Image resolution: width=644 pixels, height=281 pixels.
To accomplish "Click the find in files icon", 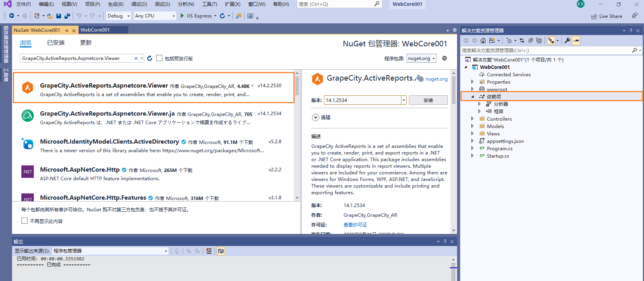I will (239, 16).
